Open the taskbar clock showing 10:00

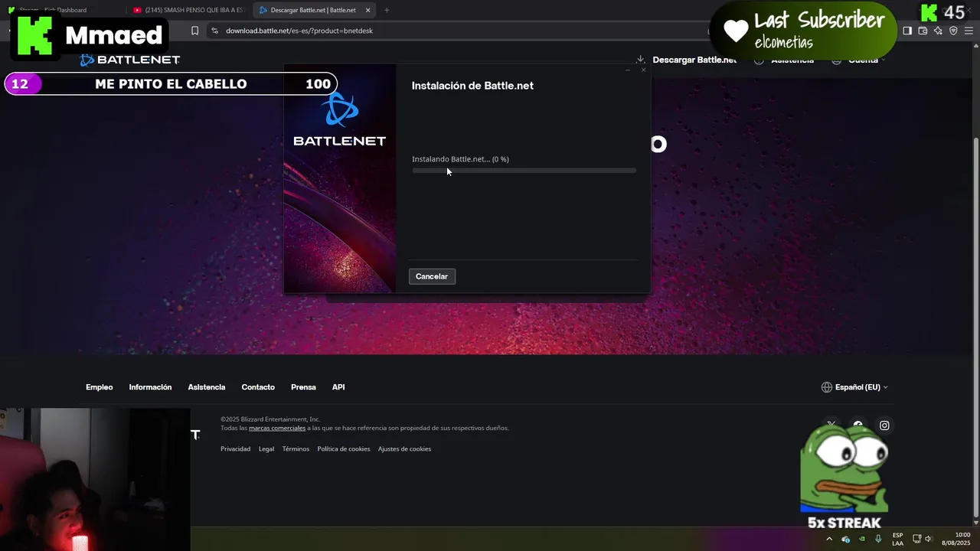[957, 539]
